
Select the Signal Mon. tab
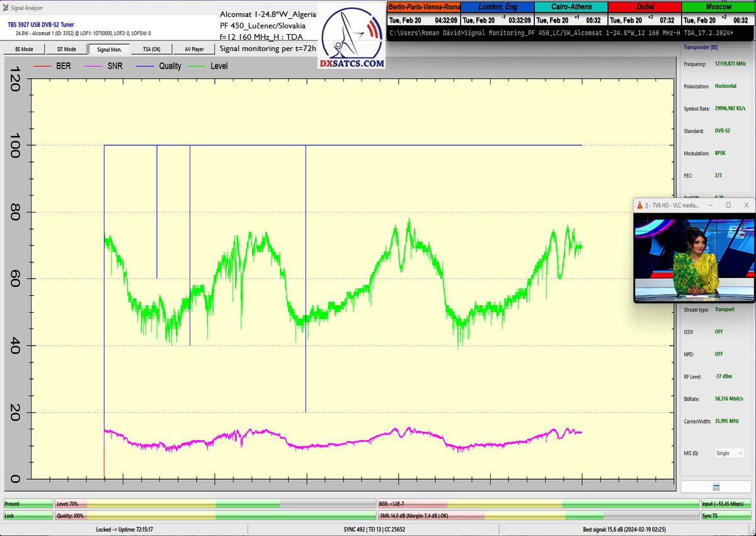click(x=109, y=49)
